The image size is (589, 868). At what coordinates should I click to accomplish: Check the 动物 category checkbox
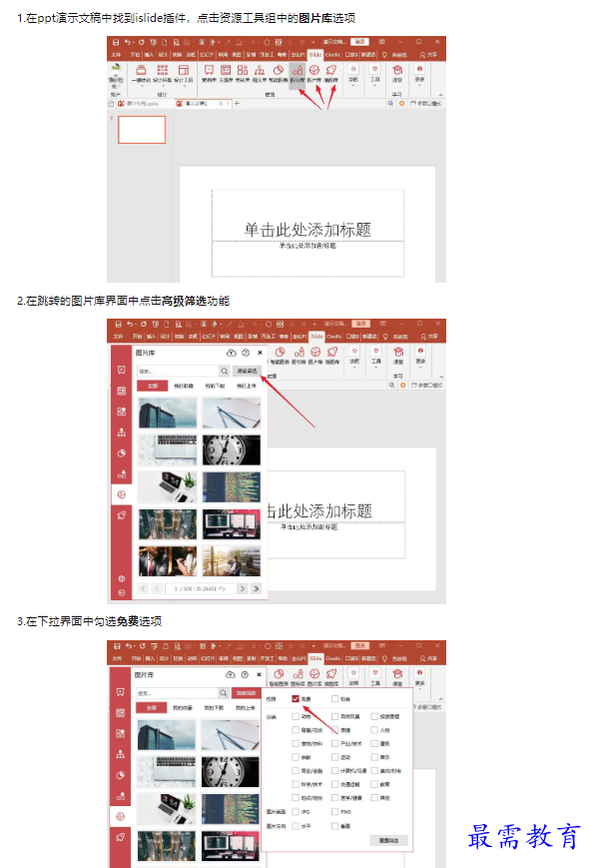tap(295, 716)
